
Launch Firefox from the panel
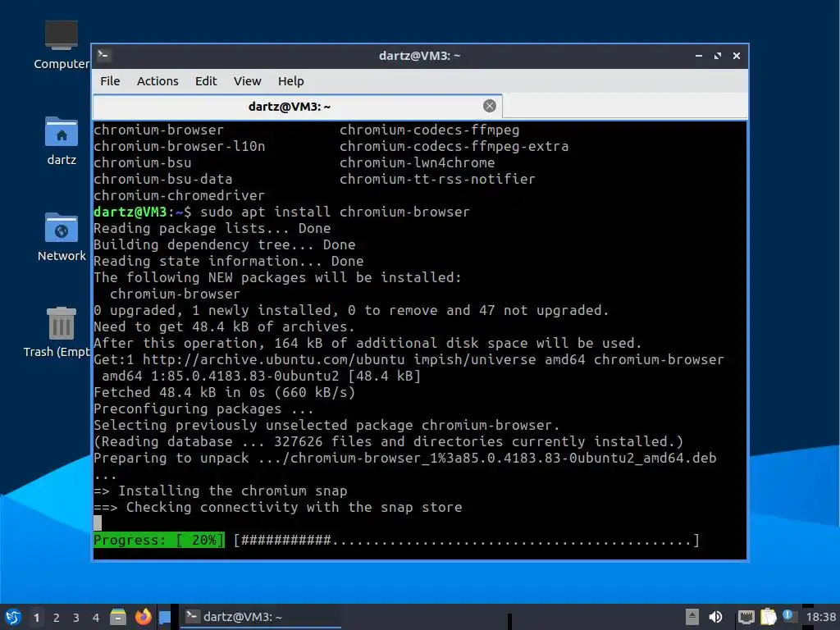tap(143, 617)
